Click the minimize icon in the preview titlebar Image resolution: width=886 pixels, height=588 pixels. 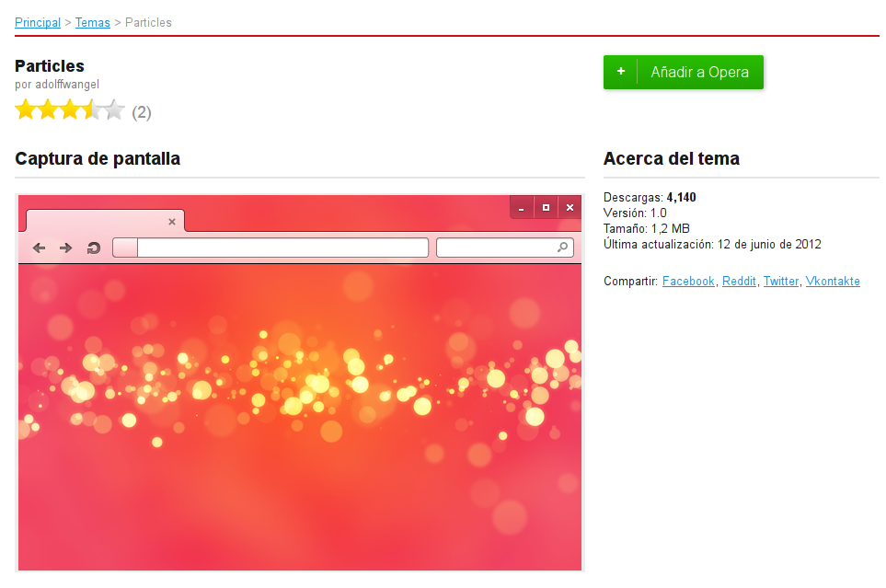521,207
